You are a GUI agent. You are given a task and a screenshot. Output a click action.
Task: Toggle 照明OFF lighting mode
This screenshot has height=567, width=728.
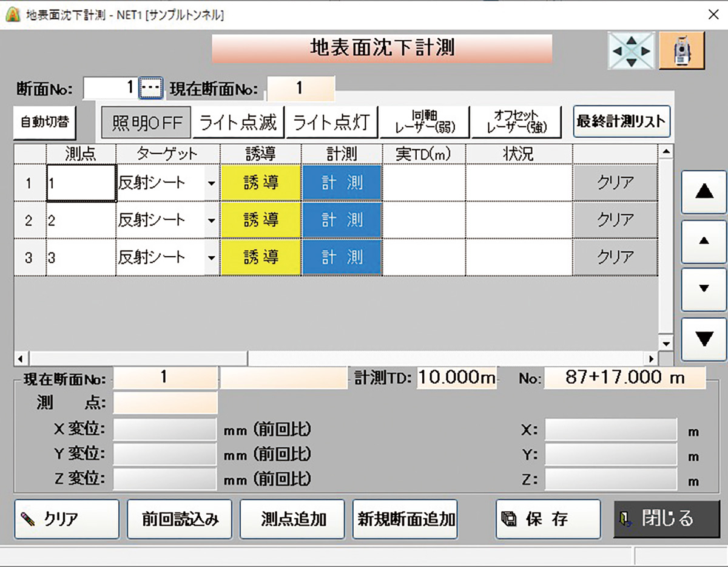click(x=145, y=121)
